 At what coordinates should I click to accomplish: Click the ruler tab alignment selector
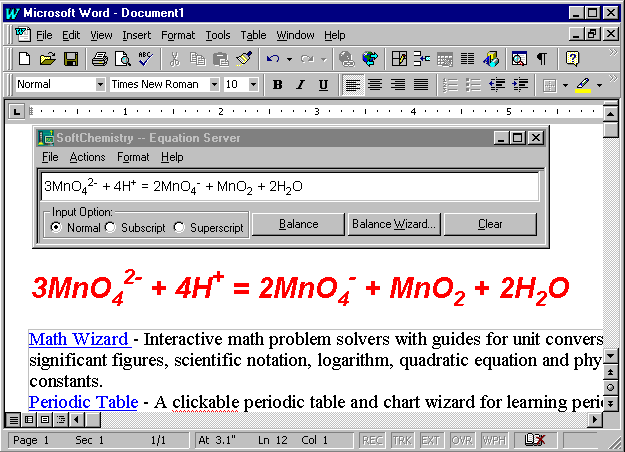click(16, 112)
